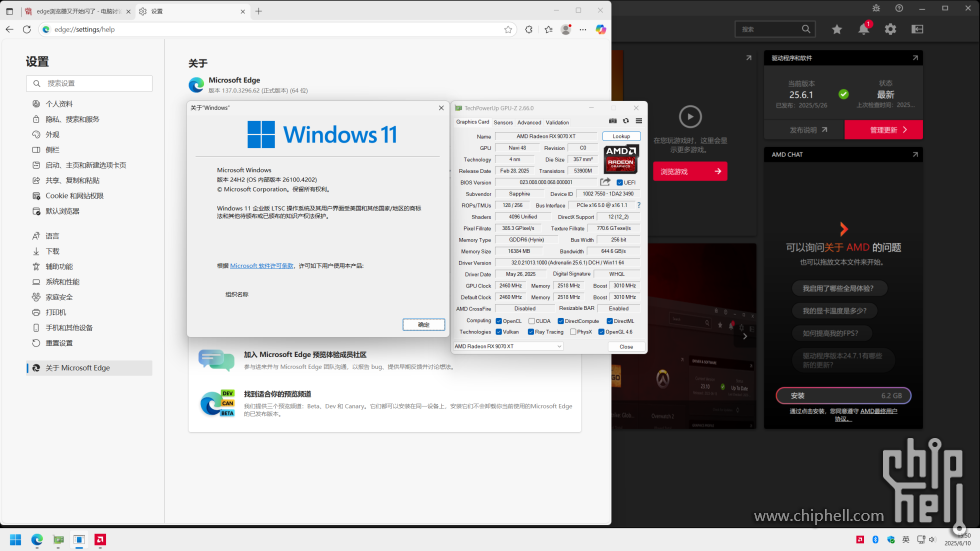This screenshot has width=980, height=551.
Task: Expand drivers and software panel arrow
Action: pyautogui.click(x=915, y=58)
